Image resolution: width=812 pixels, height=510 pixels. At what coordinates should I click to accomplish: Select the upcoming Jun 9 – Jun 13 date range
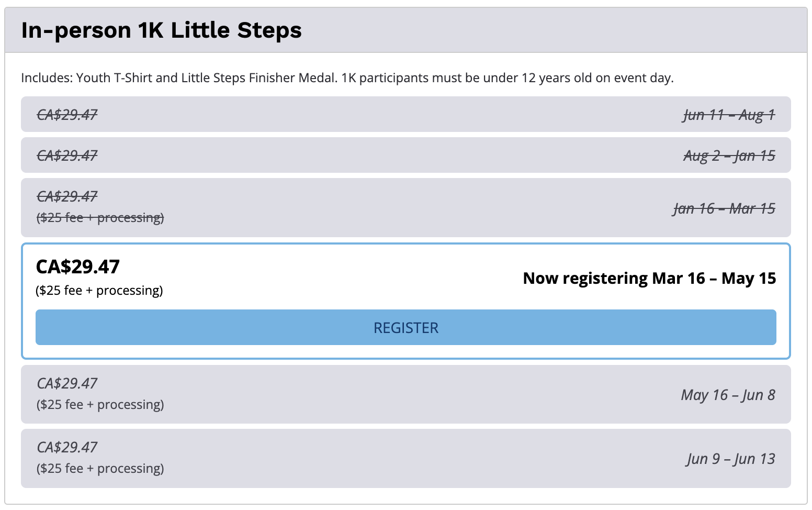(x=731, y=459)
